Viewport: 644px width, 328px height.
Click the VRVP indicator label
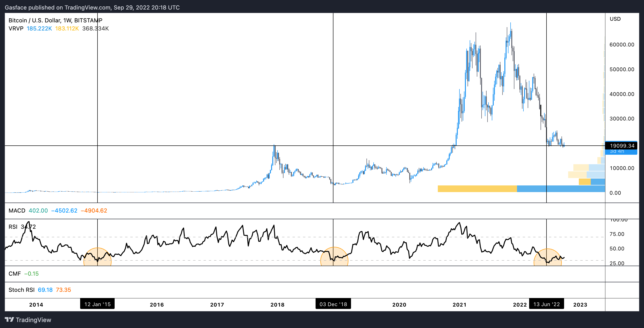tap(16, 29)
